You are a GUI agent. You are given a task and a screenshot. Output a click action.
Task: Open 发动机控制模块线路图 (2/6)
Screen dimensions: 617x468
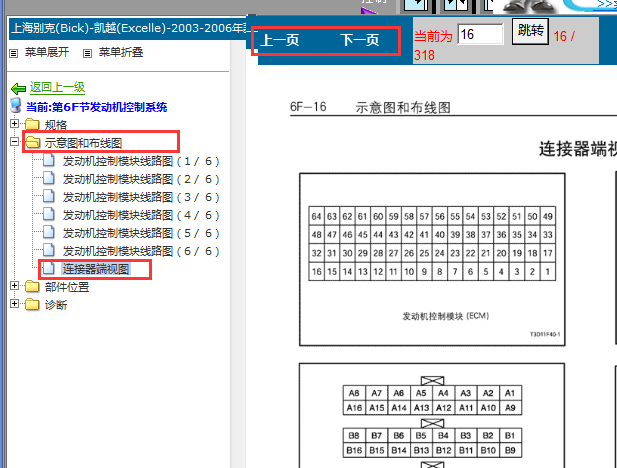pyautogui.click(x=141, y=179)
